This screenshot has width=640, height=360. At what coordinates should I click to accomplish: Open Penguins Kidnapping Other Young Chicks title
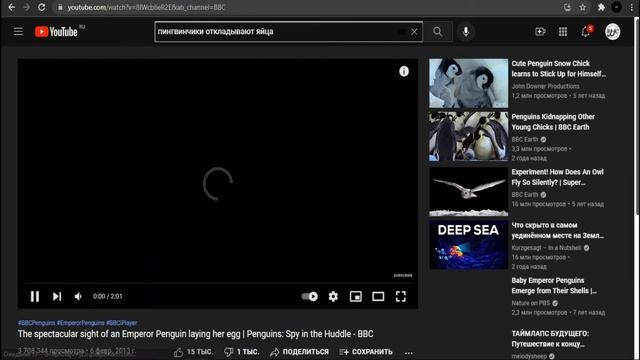tap(553, 122)
